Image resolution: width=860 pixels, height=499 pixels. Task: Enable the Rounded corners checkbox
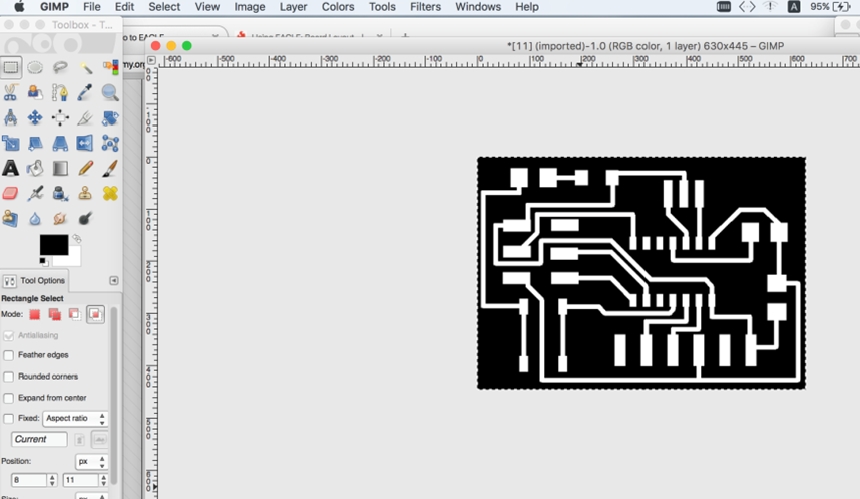coord(8,377)
